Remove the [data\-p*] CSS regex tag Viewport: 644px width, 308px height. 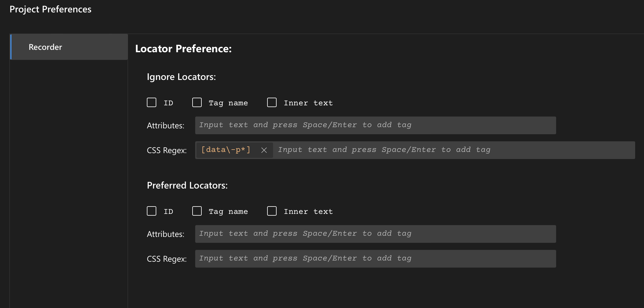pos(264,150)
